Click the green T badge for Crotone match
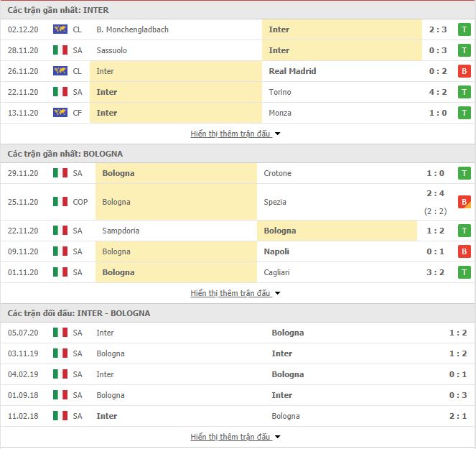This screenshot has width=476, height=449. pyautogui.click(x=465, y=173)
